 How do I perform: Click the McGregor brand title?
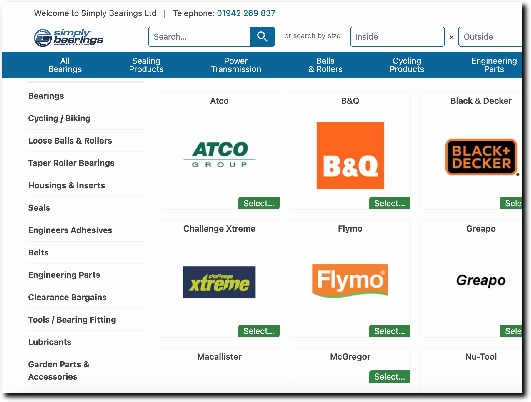(350, 357)
